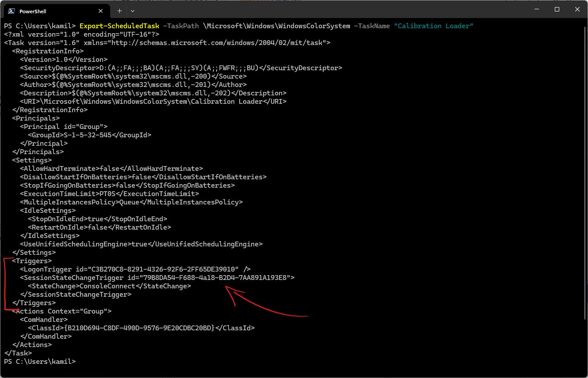Click the Version 1.0 line
The image size is (588, 378).
point(64,60)
